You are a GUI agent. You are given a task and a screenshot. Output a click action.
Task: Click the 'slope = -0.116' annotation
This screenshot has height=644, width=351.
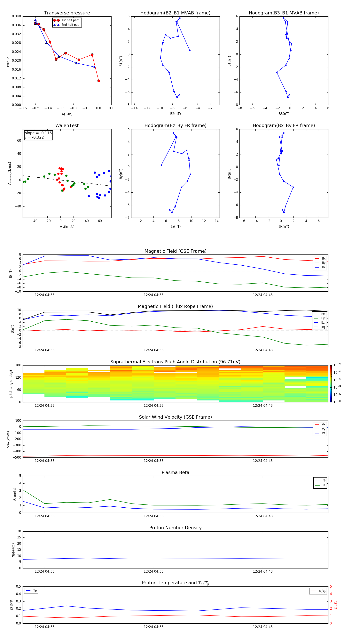(x=38, y=133)
